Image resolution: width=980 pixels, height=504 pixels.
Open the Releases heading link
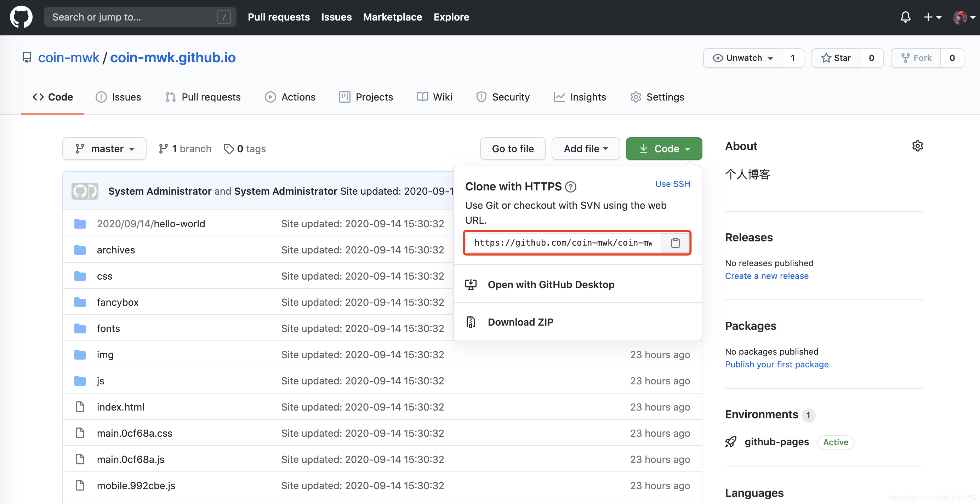tap(749, 238)
